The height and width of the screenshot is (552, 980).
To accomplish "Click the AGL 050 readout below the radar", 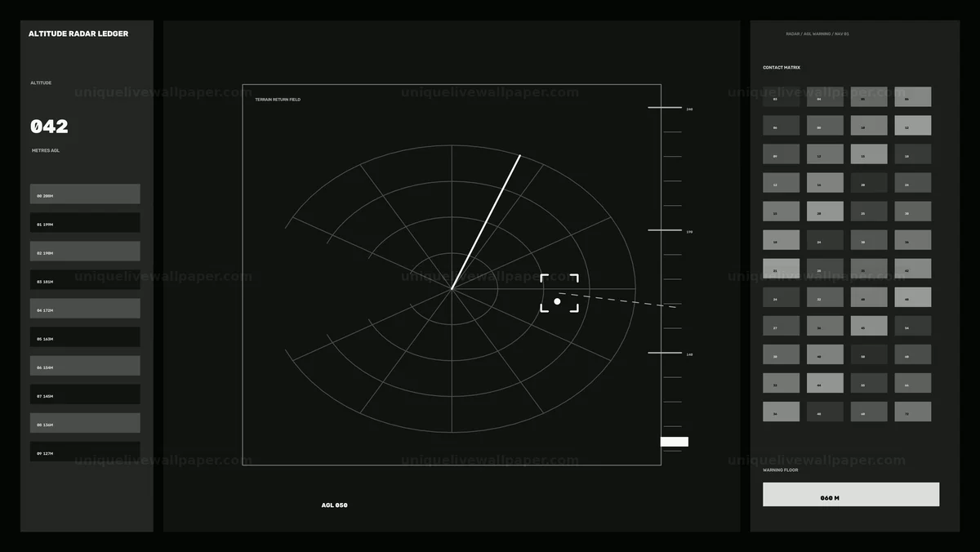I will (335, 505).
